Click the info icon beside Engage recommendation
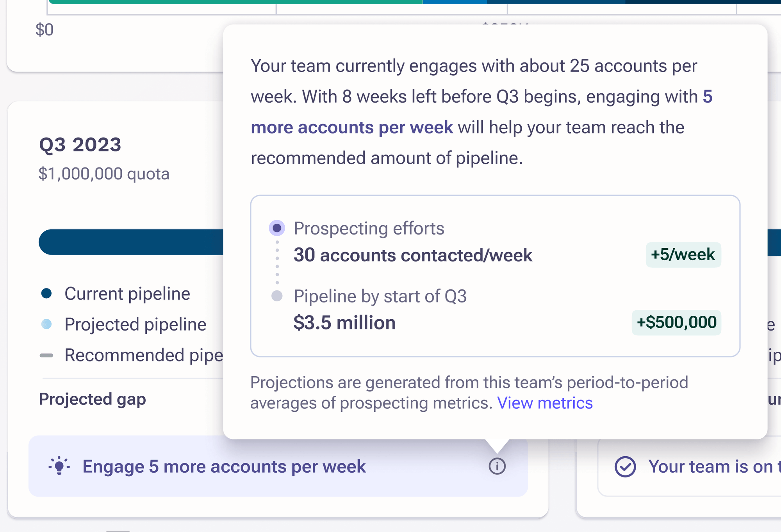Screen dimensions: 781x532 (x=497, y=466)
